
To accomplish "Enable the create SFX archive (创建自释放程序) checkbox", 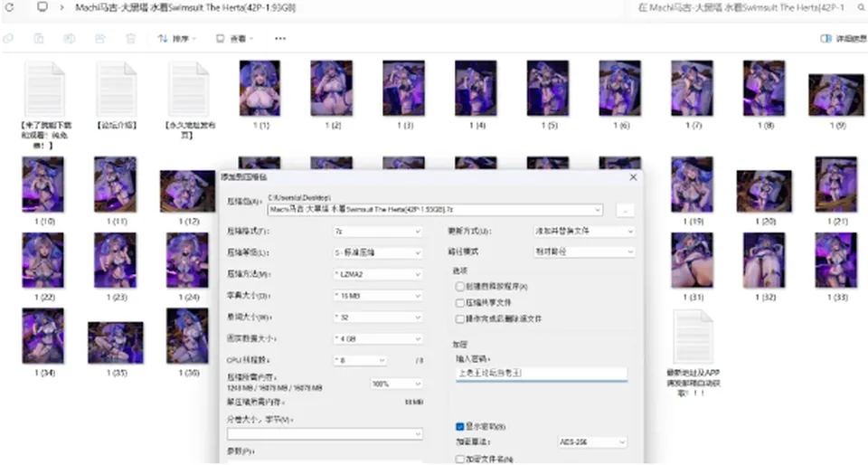I will coord(459,286).
